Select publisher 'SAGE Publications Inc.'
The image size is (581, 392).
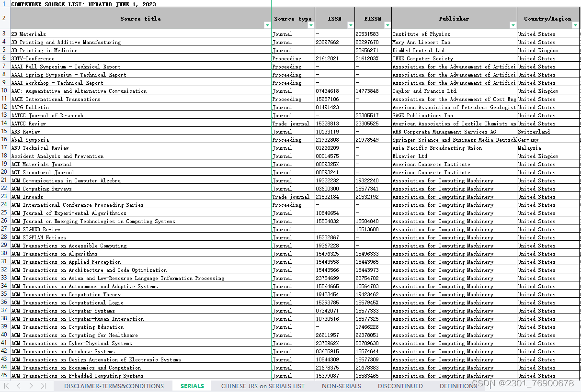tap(454, 115)
